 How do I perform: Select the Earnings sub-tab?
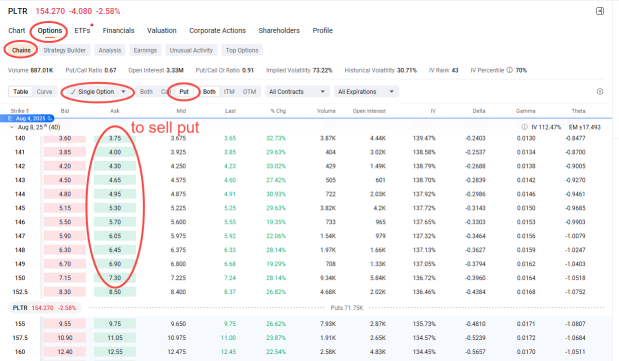145,50
